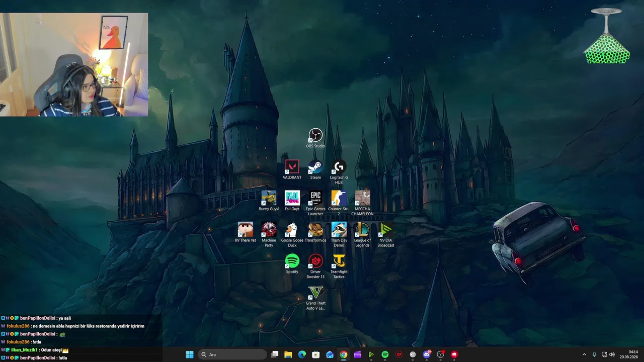Open File Explorer from the taskbar
This screenshot has width=644, height=362.
point(288,354)
